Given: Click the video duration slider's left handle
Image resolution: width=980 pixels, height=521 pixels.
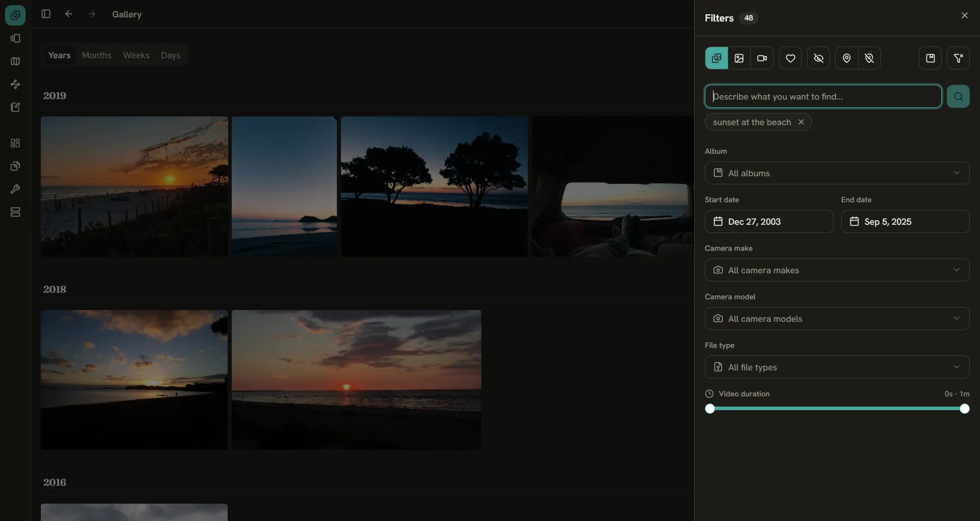Looking at the screenshot, I should pos(709,409).
